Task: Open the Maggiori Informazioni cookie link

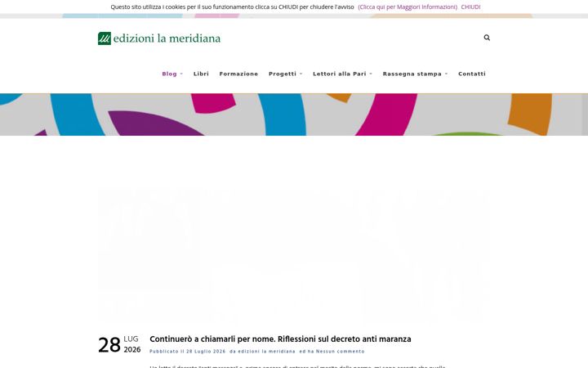Action: tap(408, 7)
